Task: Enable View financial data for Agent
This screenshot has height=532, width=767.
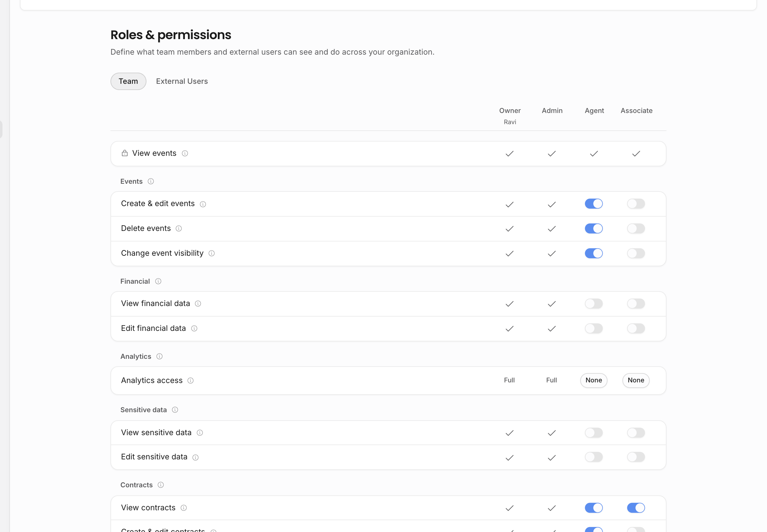Action: pyautogui.click(x=594, y=304)
